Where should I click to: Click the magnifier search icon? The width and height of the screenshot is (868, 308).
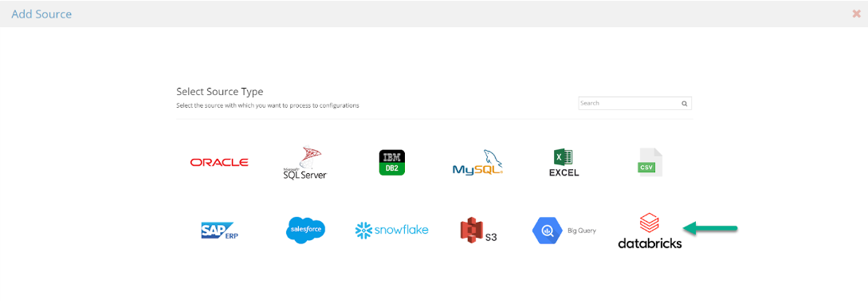(x=684, y=103)
